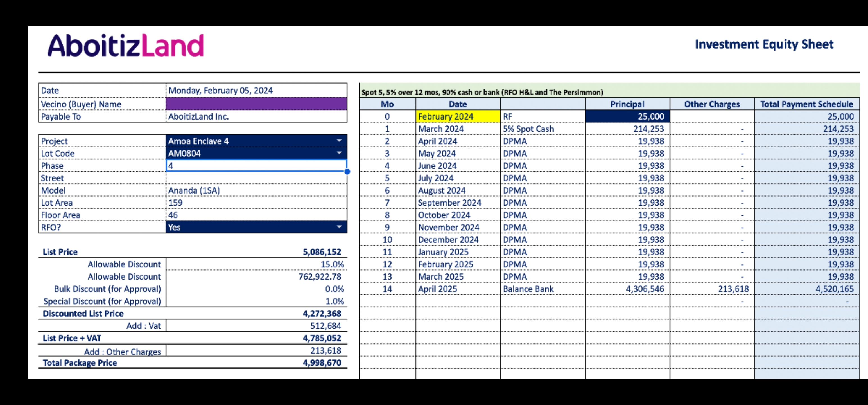
Task: Select the payment scheme title 'Spot 5, 5% over 12 mos'
Action: click(x=482, y=92)
